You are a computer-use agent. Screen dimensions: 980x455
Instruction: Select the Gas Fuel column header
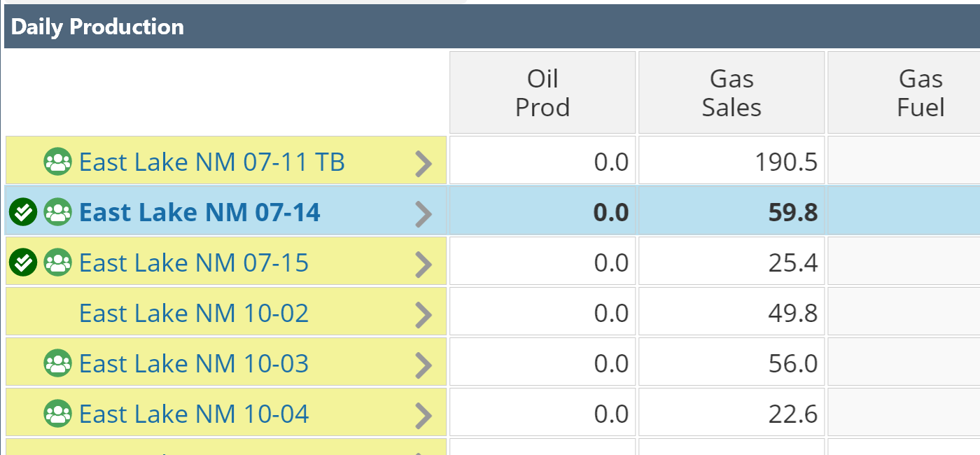(x=920, y=92)
